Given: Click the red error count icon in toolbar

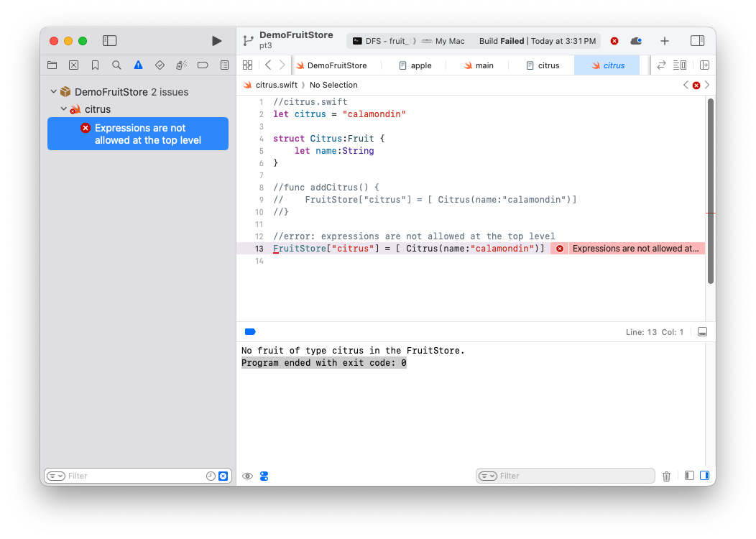Looking at the screenshot, I should 614,41.
